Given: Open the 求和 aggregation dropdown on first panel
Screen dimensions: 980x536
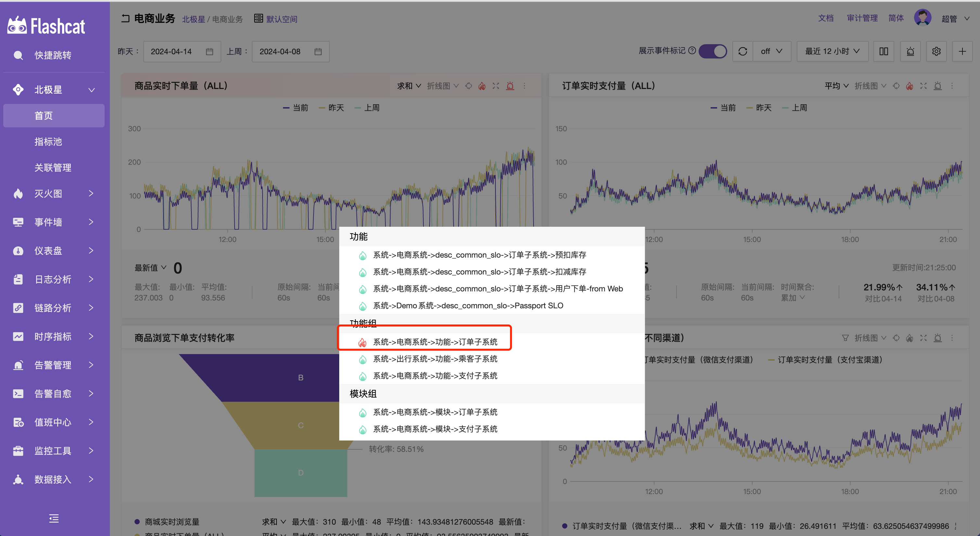Looking at the screenshot, I should pyautogui.click(x=408, y=86).
